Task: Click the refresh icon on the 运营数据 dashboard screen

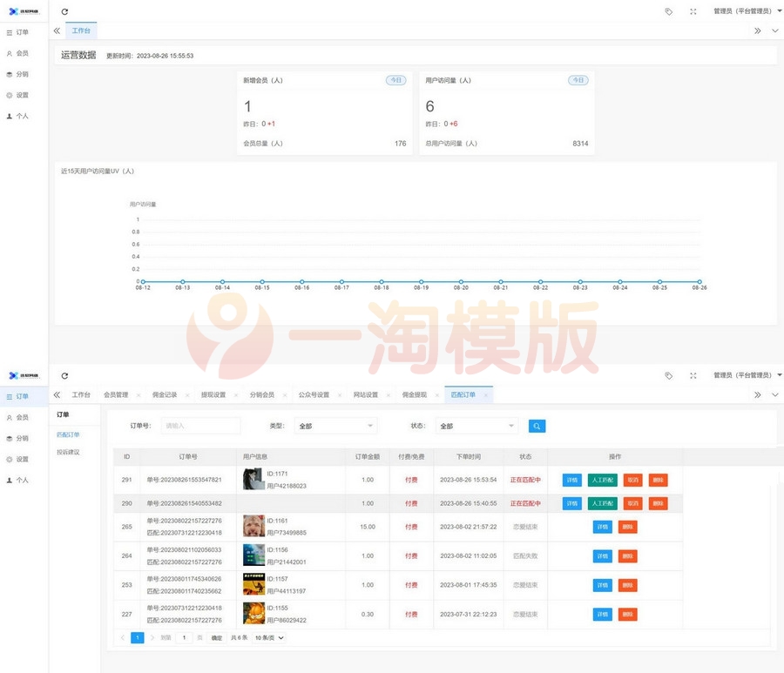Action: [64, 11]
